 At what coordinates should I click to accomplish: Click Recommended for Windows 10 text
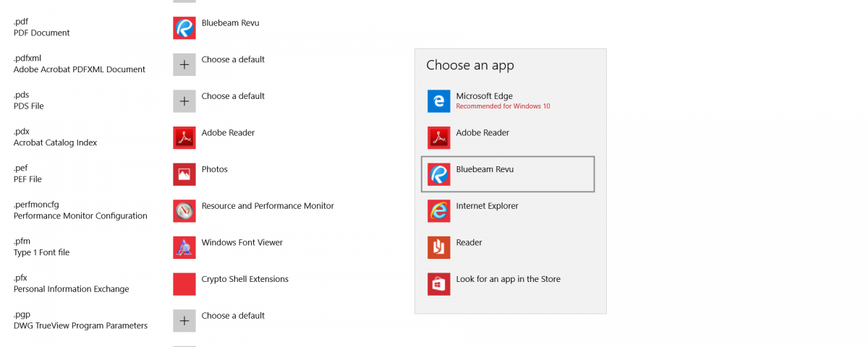point(503,106)
